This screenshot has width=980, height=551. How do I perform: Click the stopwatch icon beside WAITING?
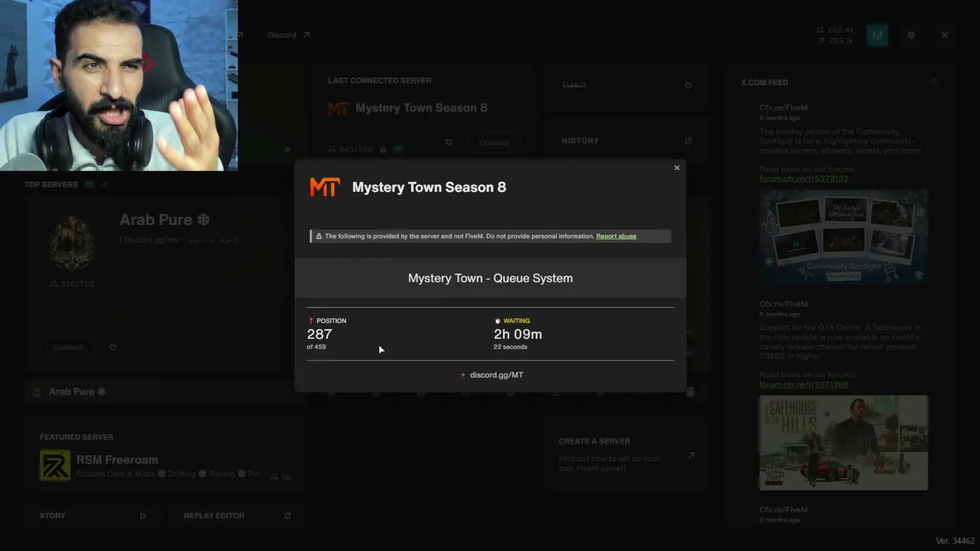coord(498,321)
